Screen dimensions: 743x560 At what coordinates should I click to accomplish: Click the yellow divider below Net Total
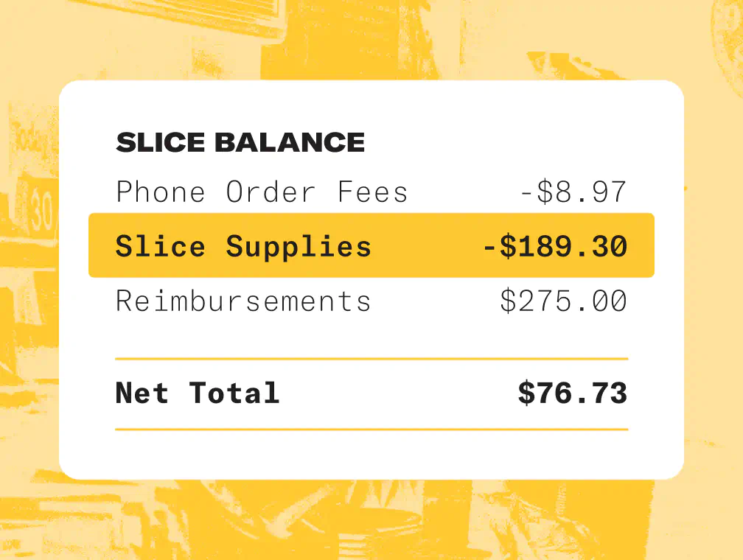pos(371,430)
